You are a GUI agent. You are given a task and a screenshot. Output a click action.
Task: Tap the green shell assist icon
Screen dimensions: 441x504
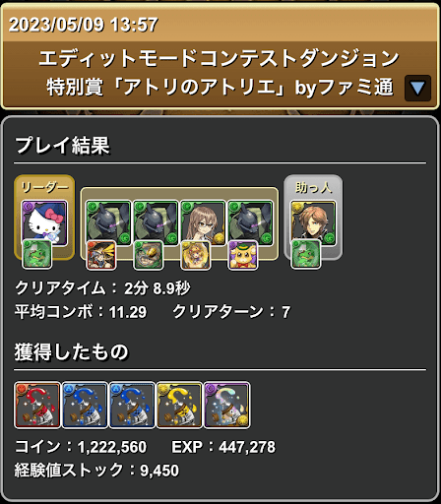click(x=149, y=255)
